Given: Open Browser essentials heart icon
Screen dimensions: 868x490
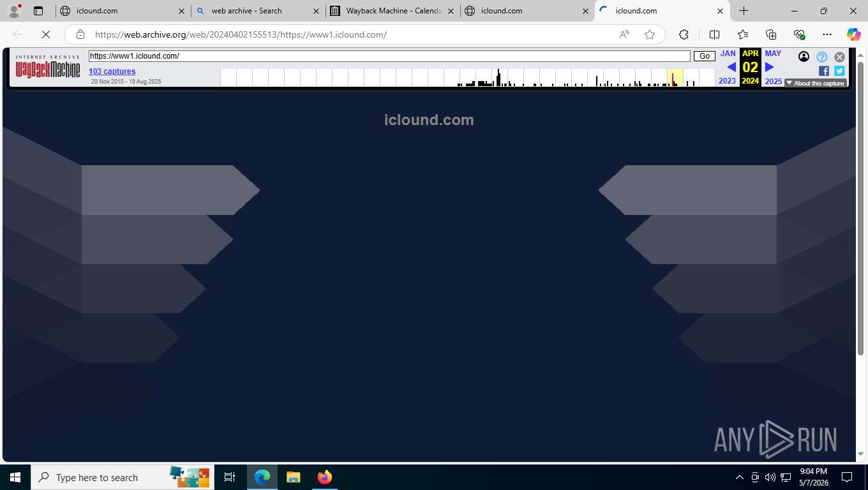Looking at the screenshot, I should point(799,34).
